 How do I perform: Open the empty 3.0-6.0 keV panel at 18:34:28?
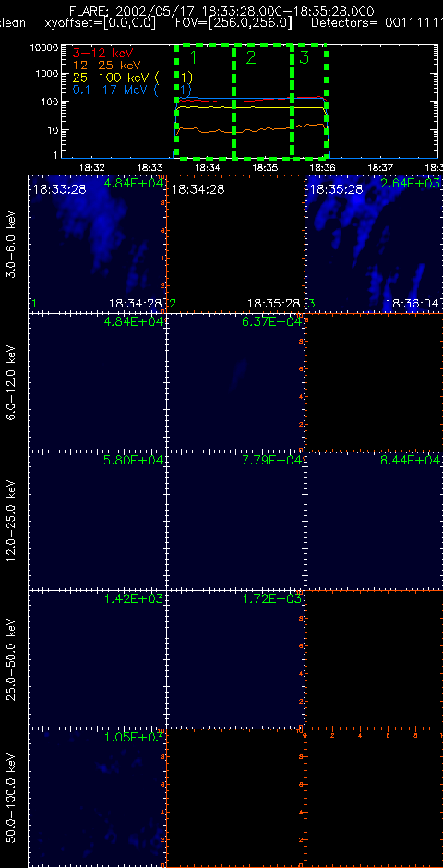click(235, 244)
